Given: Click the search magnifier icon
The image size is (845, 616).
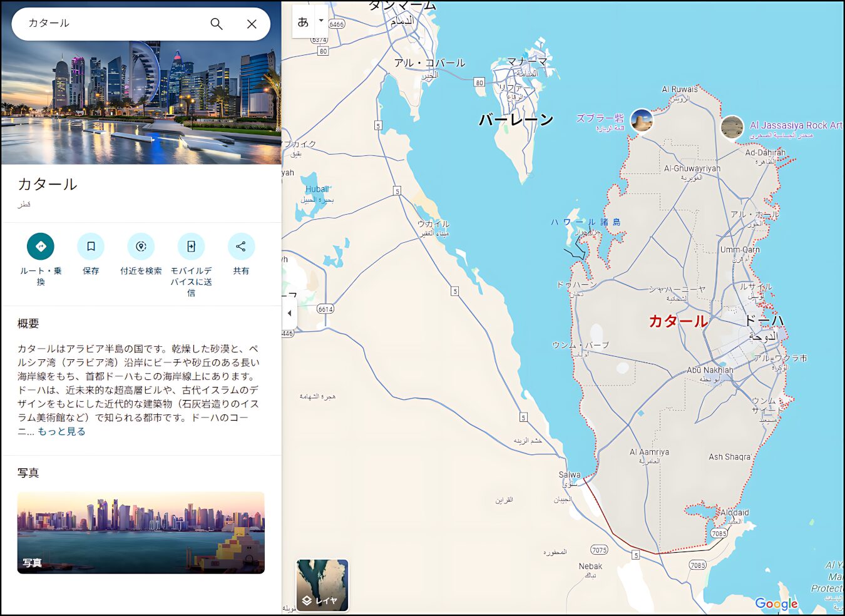Looking at the screenshot, I should [216, 24].
